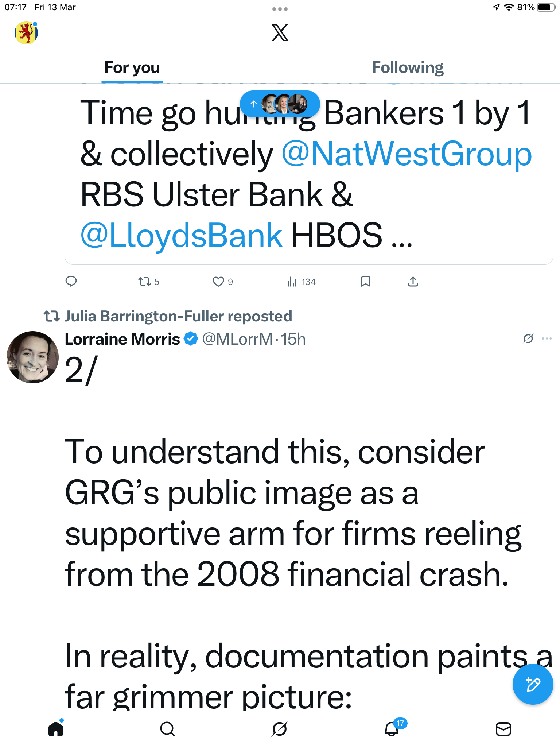Open the @LloydsBank mention
Screen dimensions: 560x747
[181, 235]
